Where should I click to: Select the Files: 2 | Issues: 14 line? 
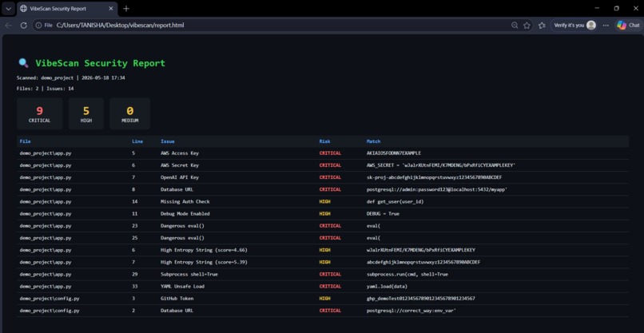46,89
